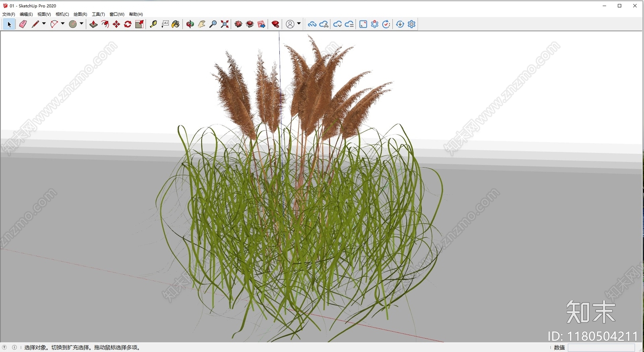Screen dimensions: 644x352
Task: Open the 帮助(H) menu
Action: [x=136, y=14]
